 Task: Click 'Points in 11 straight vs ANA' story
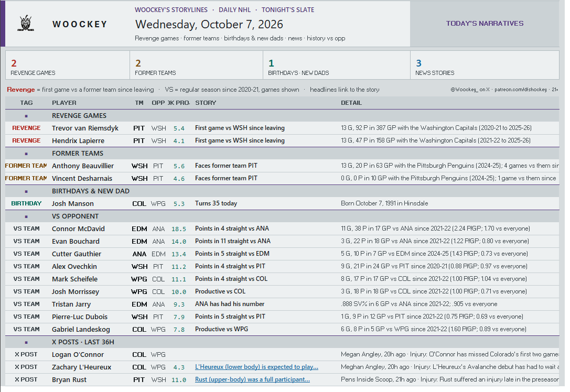[233, 241]
